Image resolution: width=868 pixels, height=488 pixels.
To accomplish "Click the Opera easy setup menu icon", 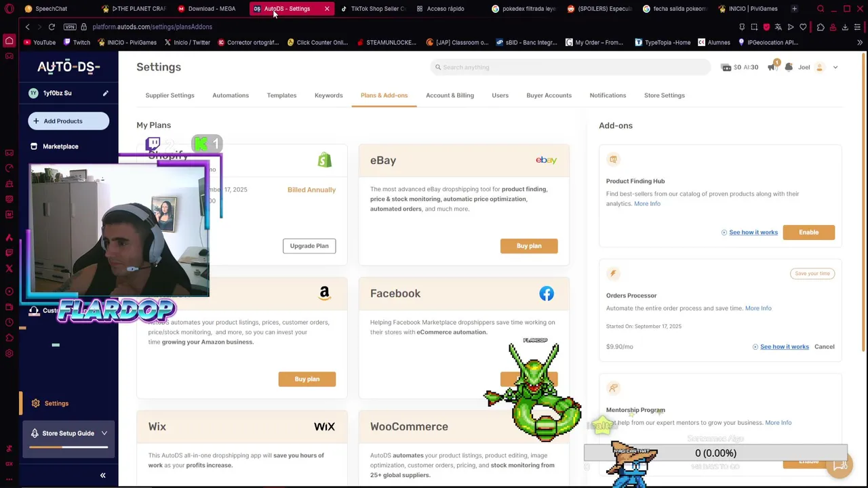I will point(858,26).
